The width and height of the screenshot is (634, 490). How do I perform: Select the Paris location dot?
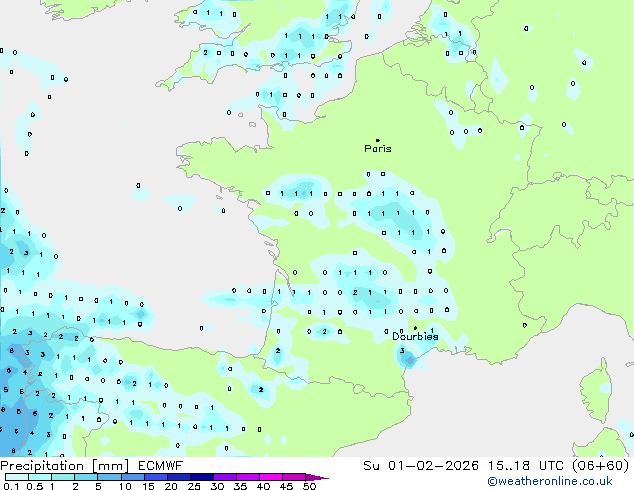(378, 140)
